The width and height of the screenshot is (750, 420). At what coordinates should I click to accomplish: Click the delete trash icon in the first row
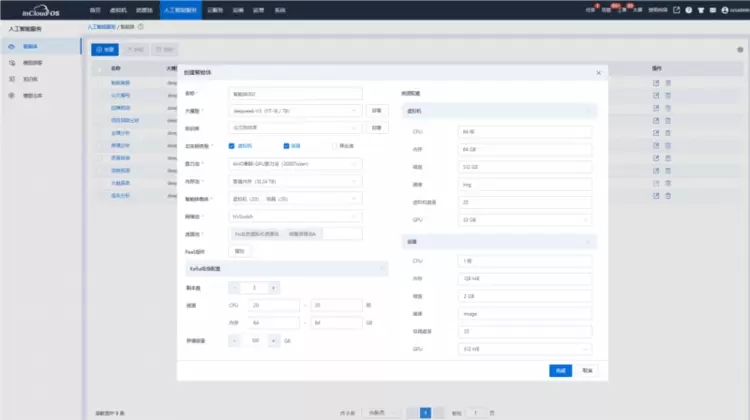pos(668,83)
